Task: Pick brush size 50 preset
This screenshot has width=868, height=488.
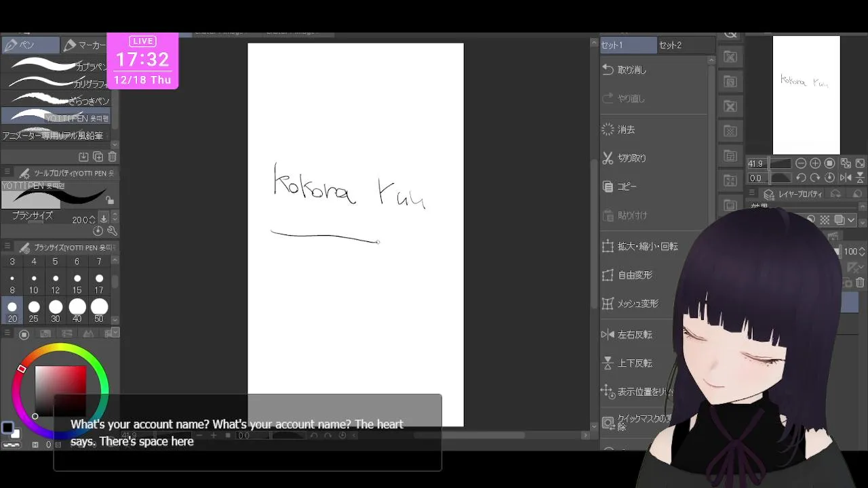Action: [x=99, y=311]
